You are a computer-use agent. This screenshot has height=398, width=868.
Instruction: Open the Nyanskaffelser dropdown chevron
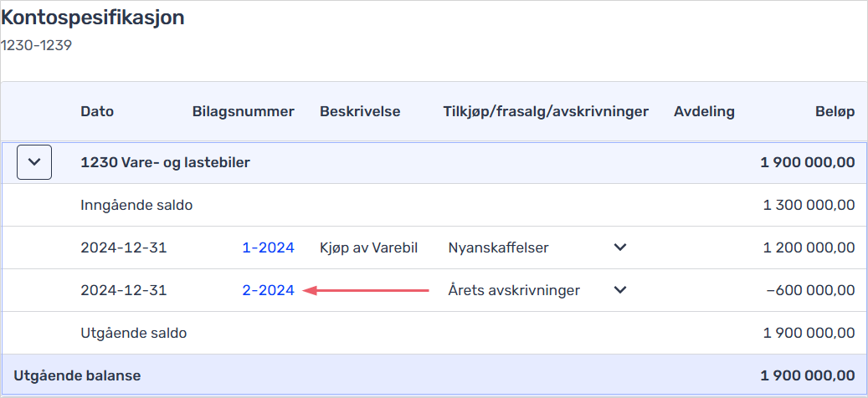(620, 247)
